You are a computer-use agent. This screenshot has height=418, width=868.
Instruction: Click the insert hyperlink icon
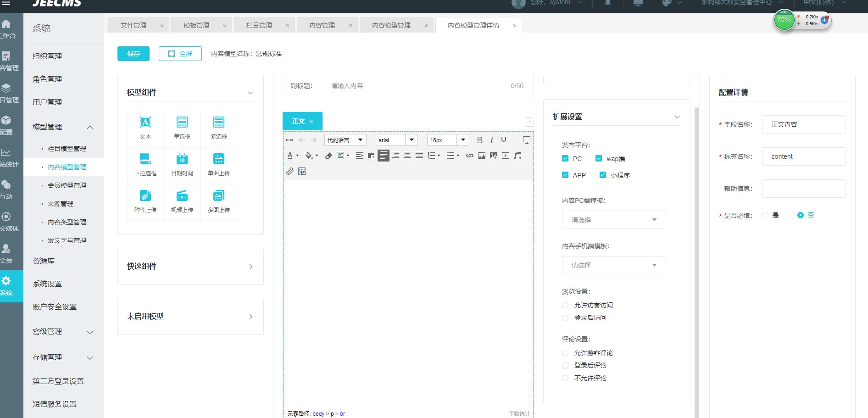(469, 156)
